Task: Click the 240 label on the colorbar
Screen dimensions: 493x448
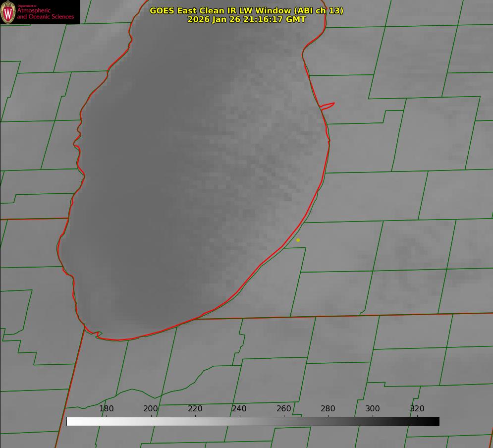Action: (x=239, y=408)
